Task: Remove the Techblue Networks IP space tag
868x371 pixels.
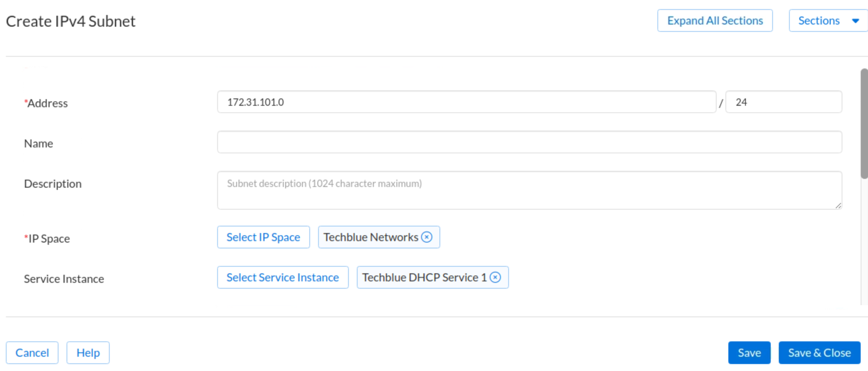Action: (x=426, y=237)
